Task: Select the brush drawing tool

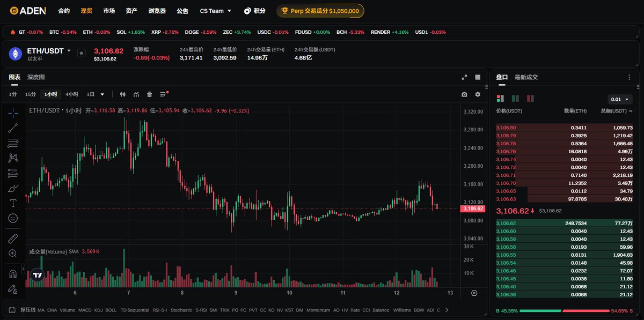Action: (x=13, y=188)
